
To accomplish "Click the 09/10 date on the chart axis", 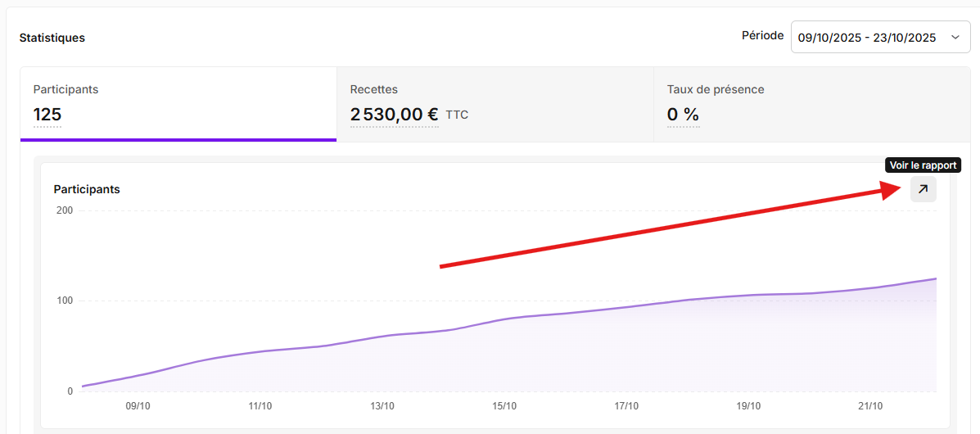I will 138,406.
